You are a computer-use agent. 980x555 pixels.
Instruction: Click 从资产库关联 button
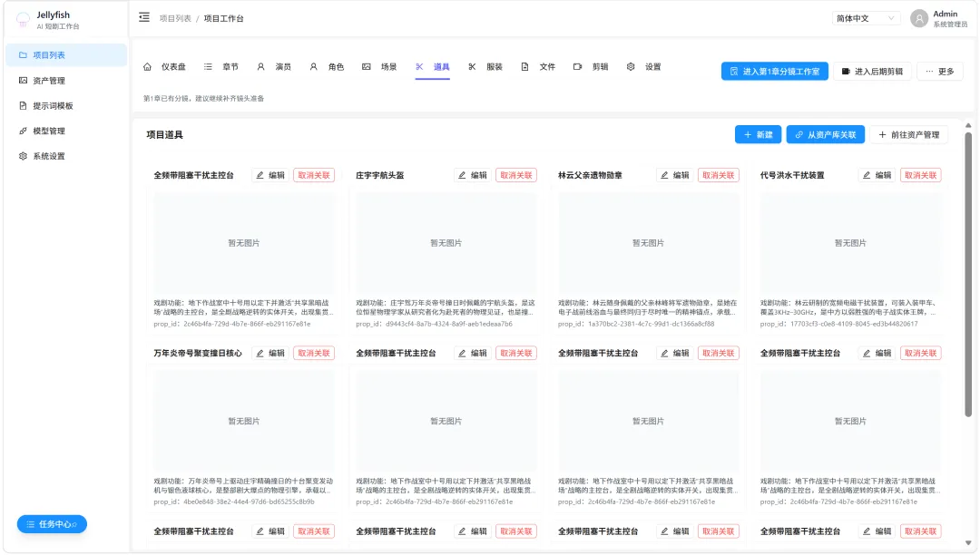click(826, 135)
